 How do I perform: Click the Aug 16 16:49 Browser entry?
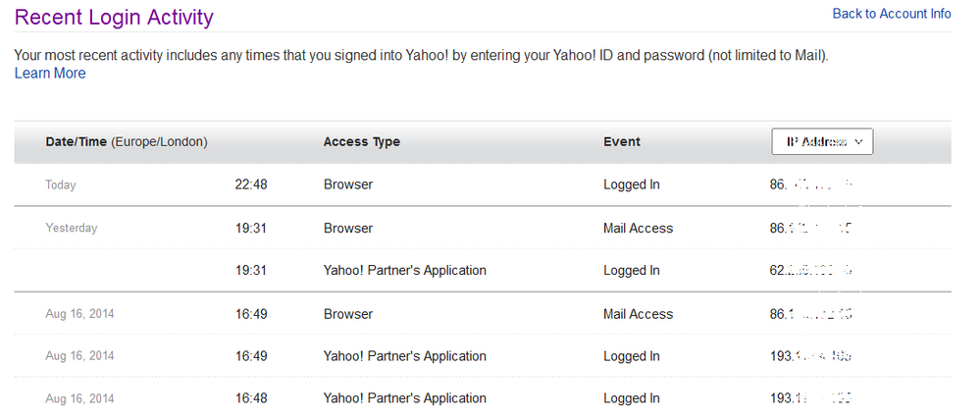pyautogui.click(x=348, y=314)
